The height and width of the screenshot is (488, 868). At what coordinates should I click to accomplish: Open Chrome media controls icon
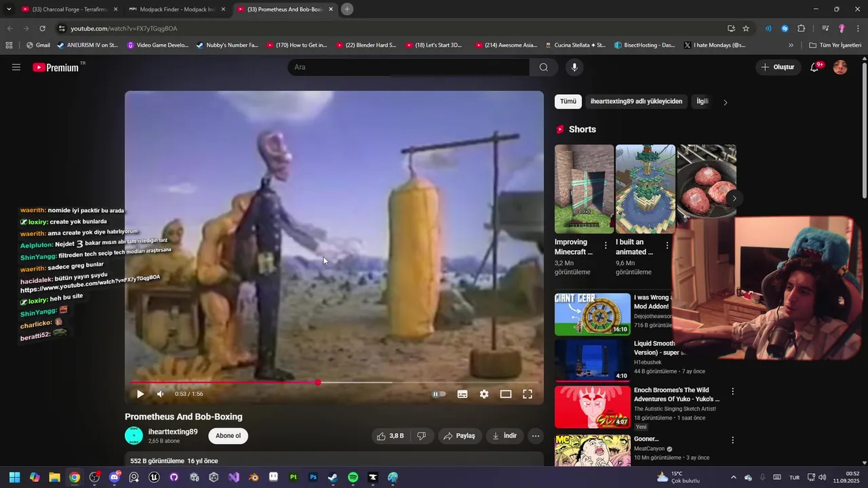click(825, 28)
